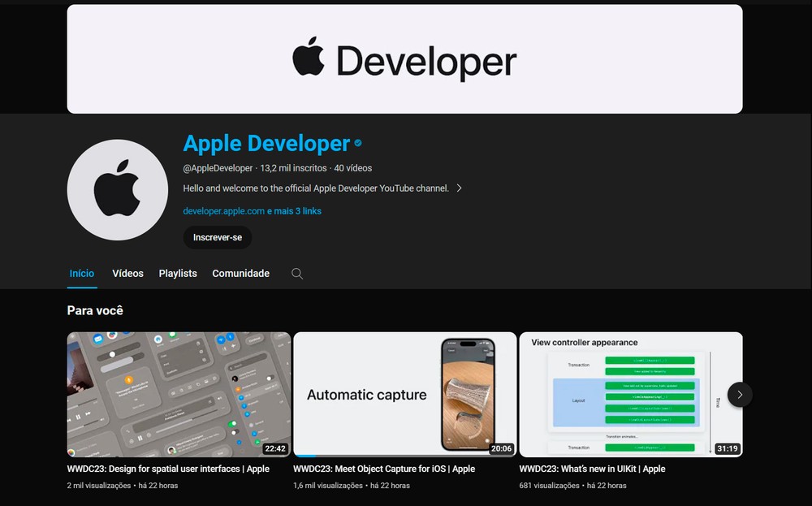Screen dimensions: 812x506
Task: Click "e mais 3 links" text
Action: click(295, 211)
